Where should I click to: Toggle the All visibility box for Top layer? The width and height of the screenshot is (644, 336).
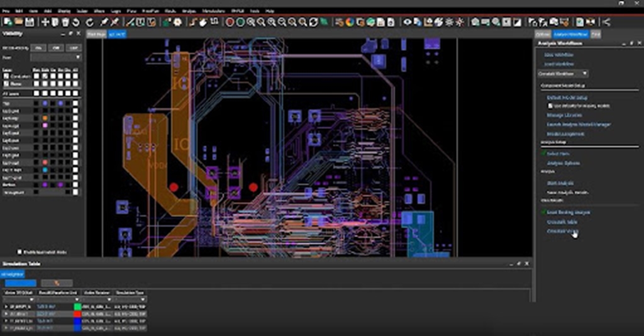pyautogui.click(x=75, y=104)
